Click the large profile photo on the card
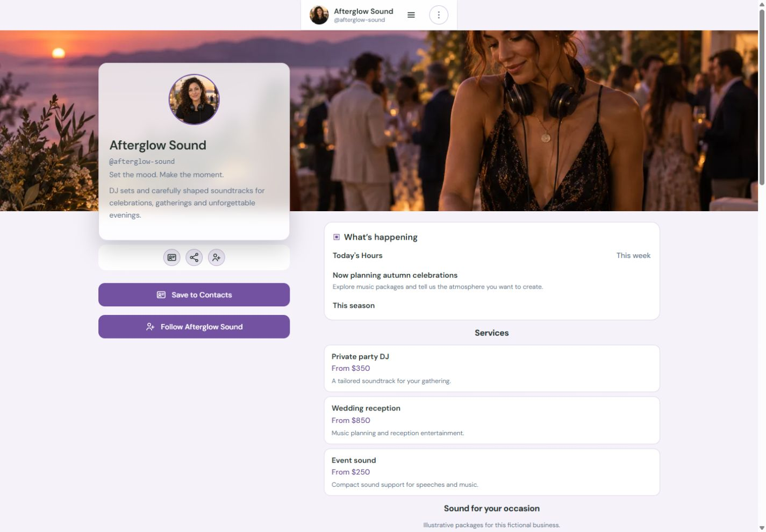 pyautogui.click(x=194, y=99)
